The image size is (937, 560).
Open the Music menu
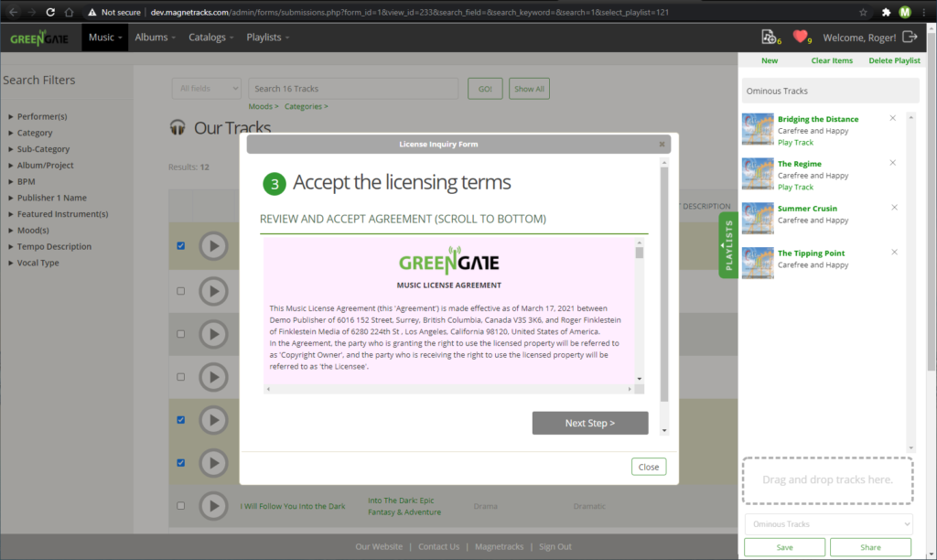tap(105, 37)
